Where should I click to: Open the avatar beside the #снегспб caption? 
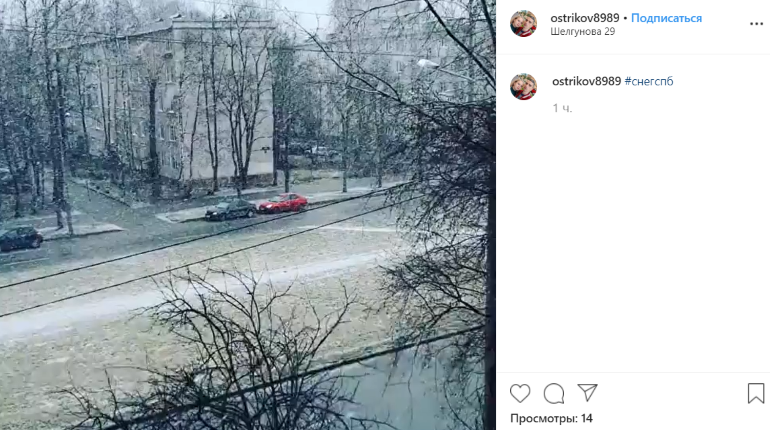click(523, 87)
